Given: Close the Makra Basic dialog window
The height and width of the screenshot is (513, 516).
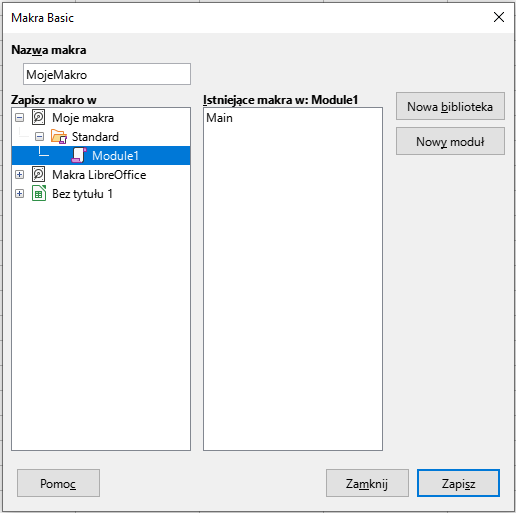Looking at the screenshot, I should coord(499,17).
